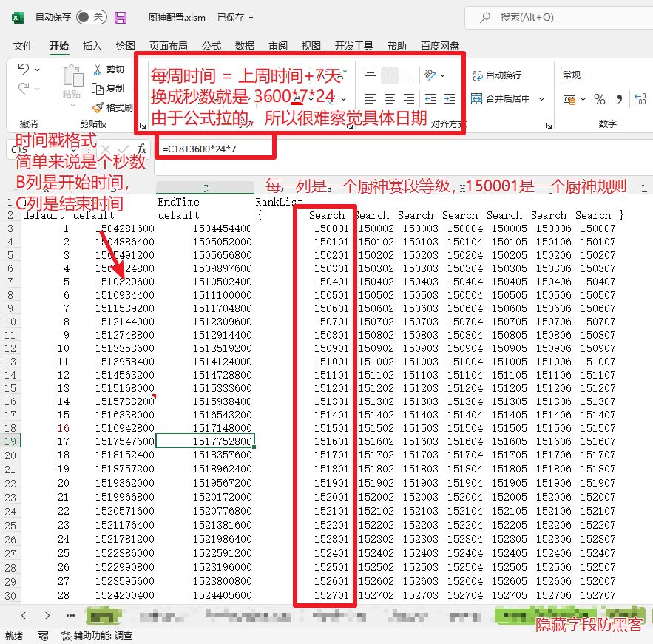653x644 pixels.
Task: Click the 自动换行 wrap text button
Action: click(x=496, y=75)
